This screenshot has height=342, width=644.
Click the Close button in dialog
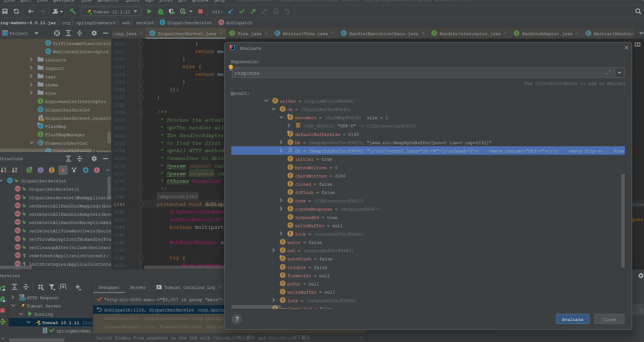click(x=609, y=319)
